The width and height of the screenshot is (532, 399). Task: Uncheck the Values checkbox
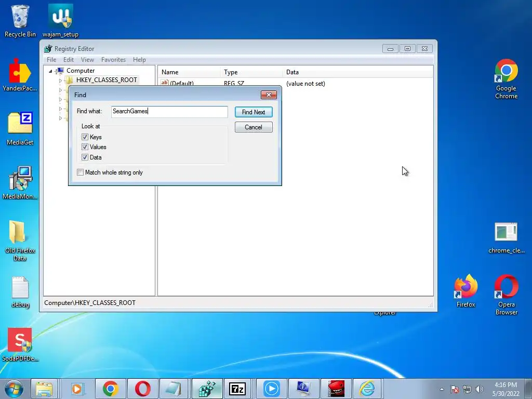[85, 147]
